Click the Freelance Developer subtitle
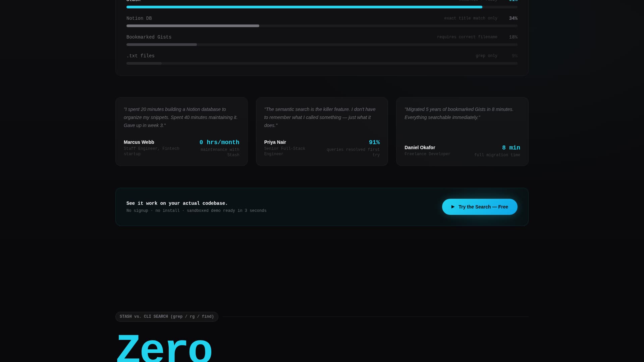 tap(427, 154)
